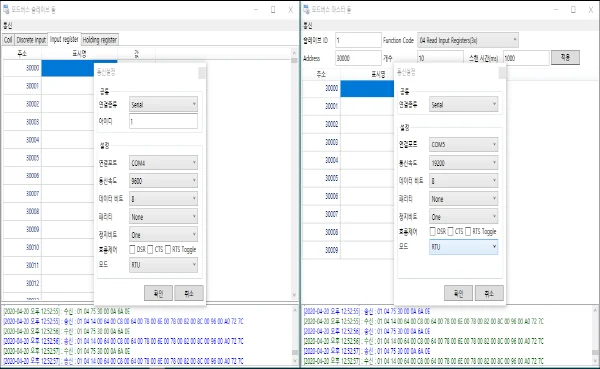Minimize the Modbus master tool window
600x369 pixels.
point(556,10)
